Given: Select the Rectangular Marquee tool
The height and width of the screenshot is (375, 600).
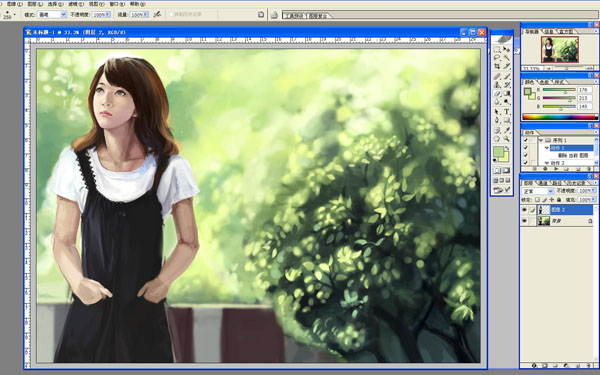Looking at the screenshot, I should 497,50.
